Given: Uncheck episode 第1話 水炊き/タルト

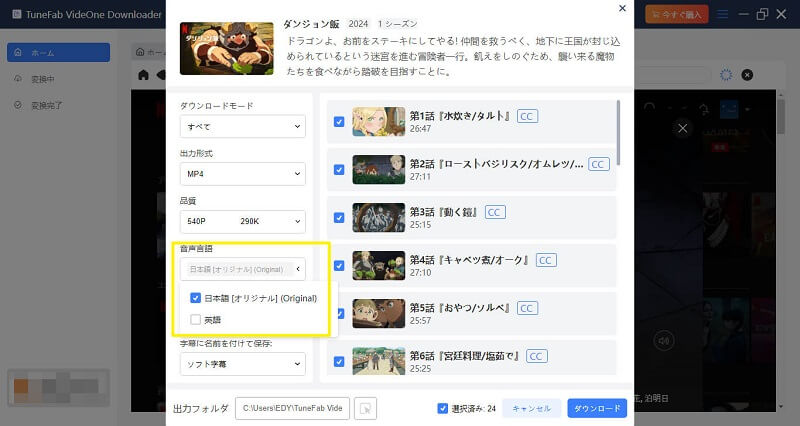Looking at the screenshot, I should [x=339, y=122].
